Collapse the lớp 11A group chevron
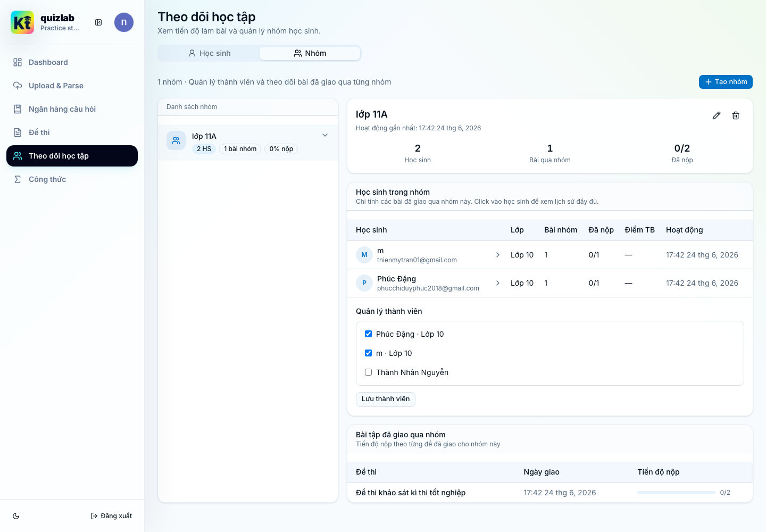Screen dimensions: 766x532 325,135
